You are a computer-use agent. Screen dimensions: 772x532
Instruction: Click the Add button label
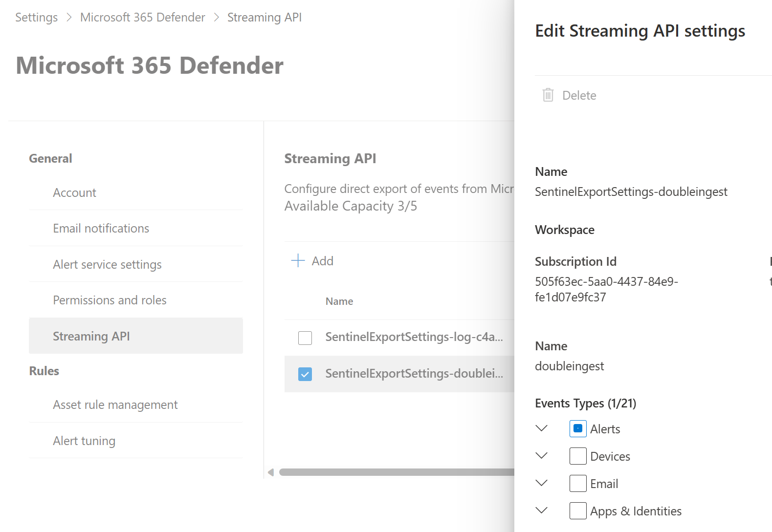(323, 261)
